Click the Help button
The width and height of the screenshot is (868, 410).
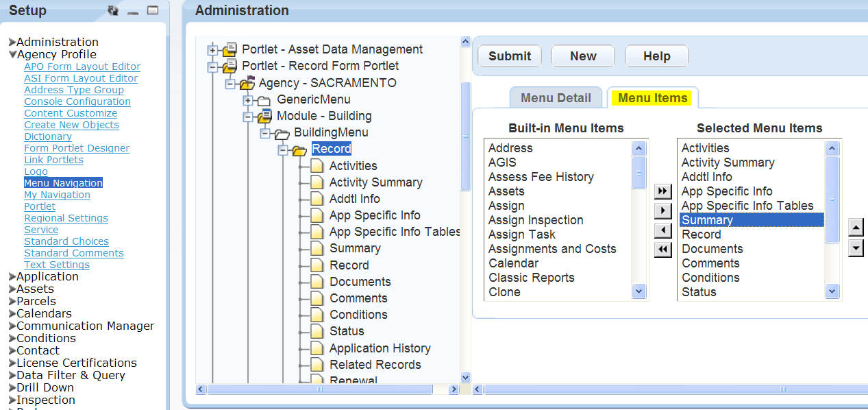pyautogui.click(x=656, y=56)
